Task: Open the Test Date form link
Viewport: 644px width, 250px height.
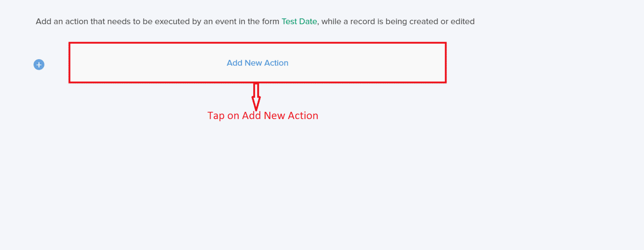Action: tap(299, 21)
